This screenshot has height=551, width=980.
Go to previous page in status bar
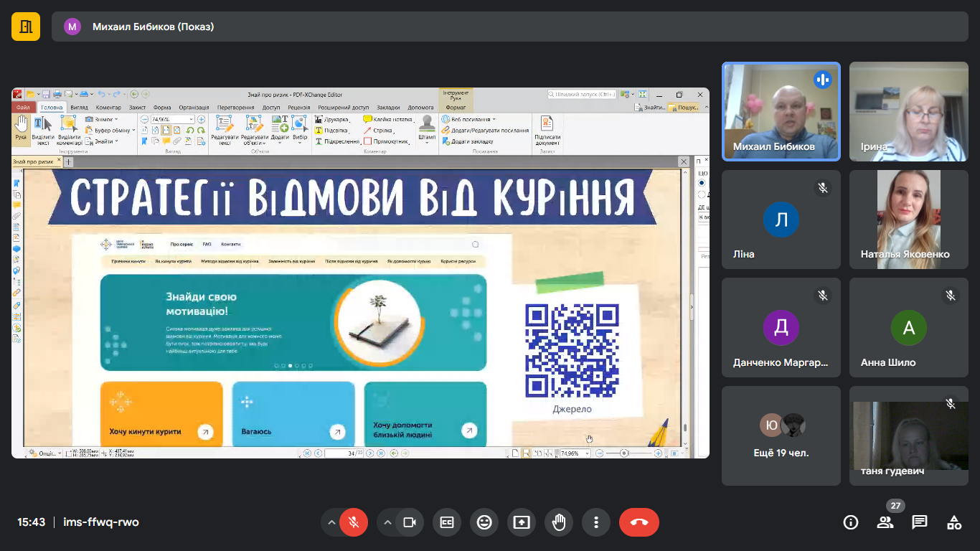tap(318, 453)
